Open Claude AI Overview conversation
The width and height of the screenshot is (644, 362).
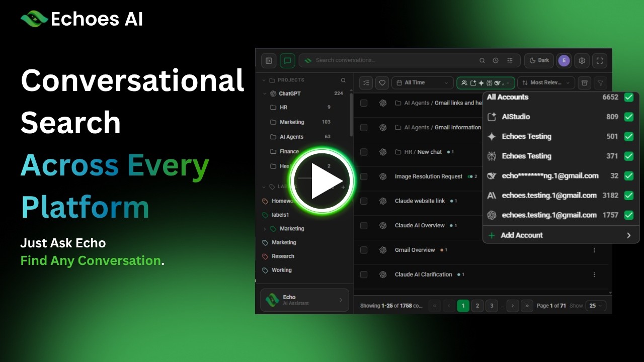420,226
